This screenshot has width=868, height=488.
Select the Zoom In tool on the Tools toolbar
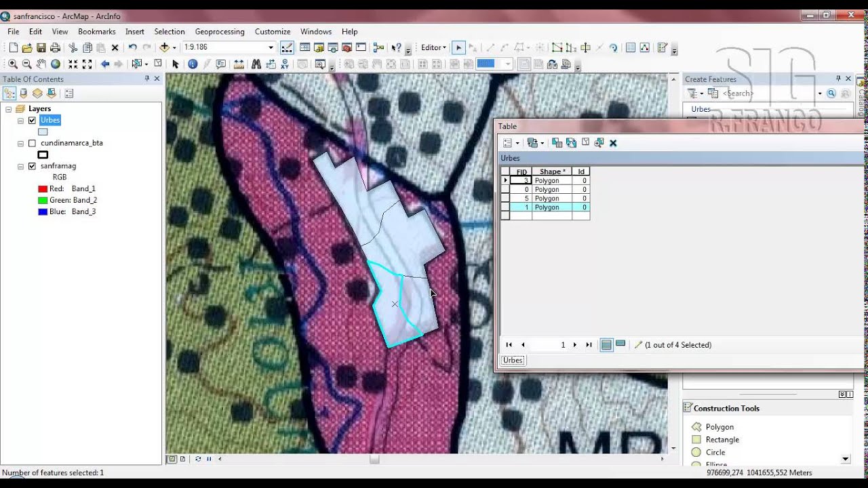12,64
